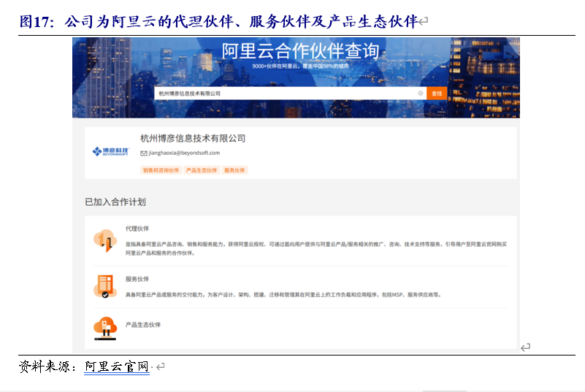Viewport: 585px width, 392px height.
Task: Open the 阿里云官网 source link
Action: pos(117,366)
